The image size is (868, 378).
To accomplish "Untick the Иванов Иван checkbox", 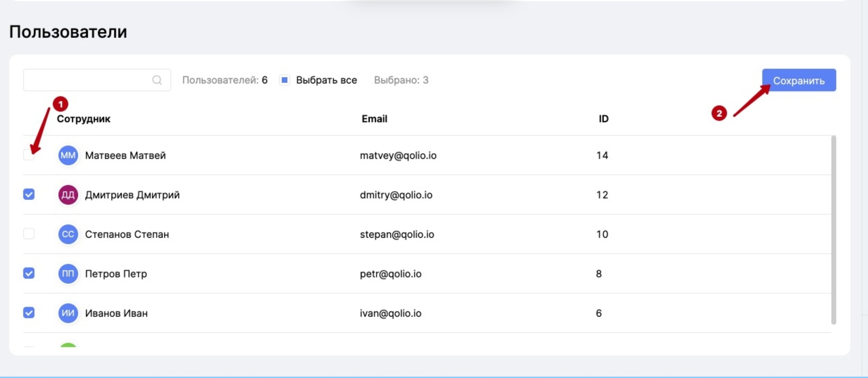I will coord(29,313).
